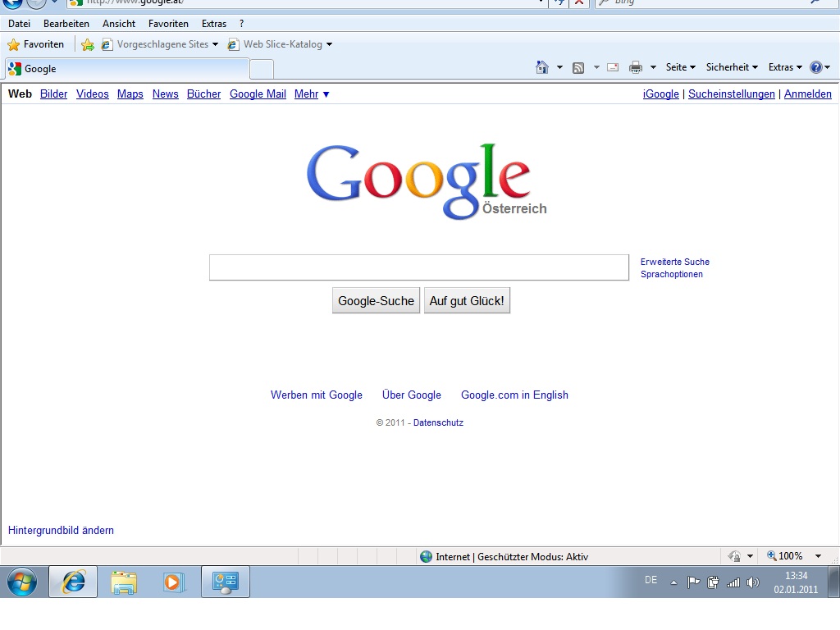Open Erweiterte Suche link
This screenshot has height=630, width=840.
tap(675, 262)
